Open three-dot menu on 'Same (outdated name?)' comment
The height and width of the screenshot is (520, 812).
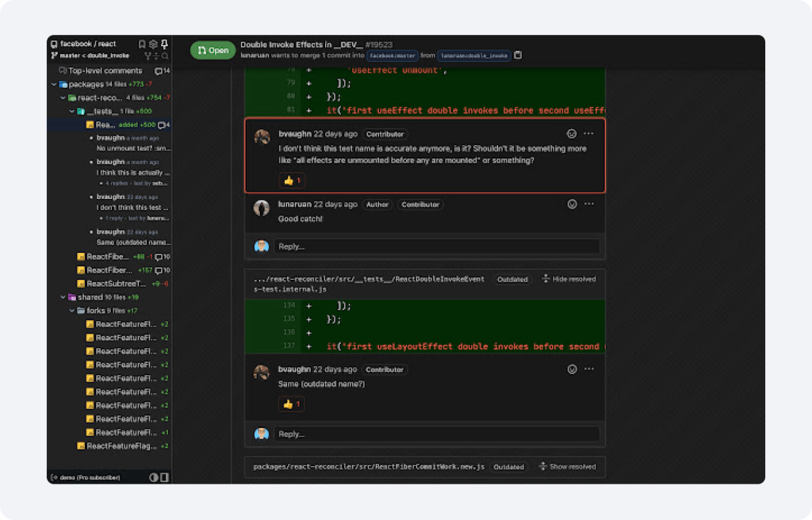click(x=589, y=369)
